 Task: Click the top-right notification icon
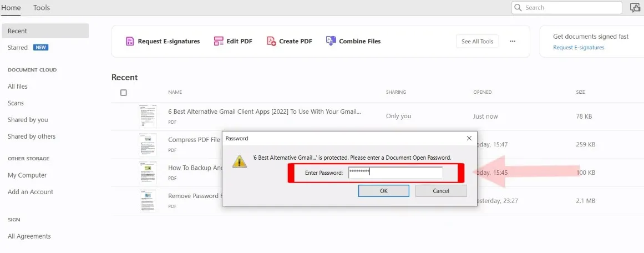635,8
